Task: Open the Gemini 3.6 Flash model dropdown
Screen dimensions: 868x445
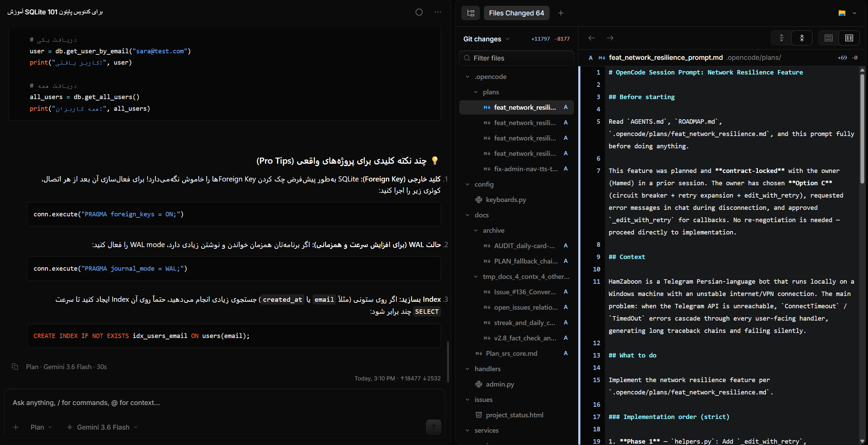Action: coord(102,427)
